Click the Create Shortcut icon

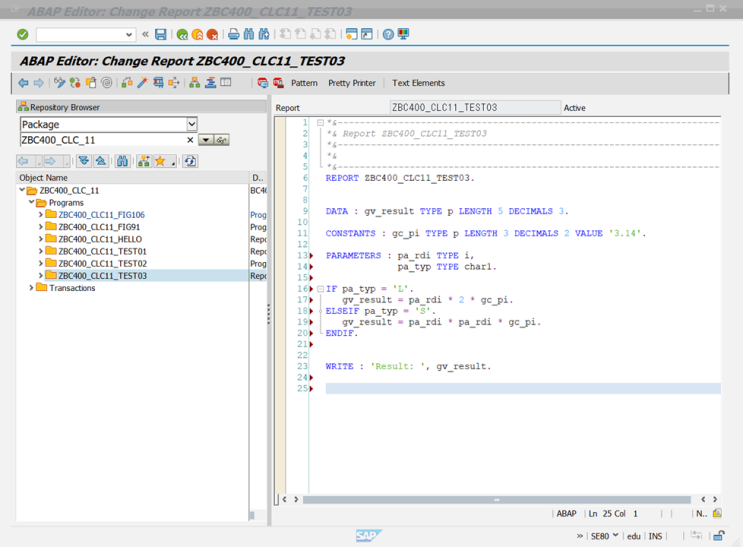pos(367,34)
